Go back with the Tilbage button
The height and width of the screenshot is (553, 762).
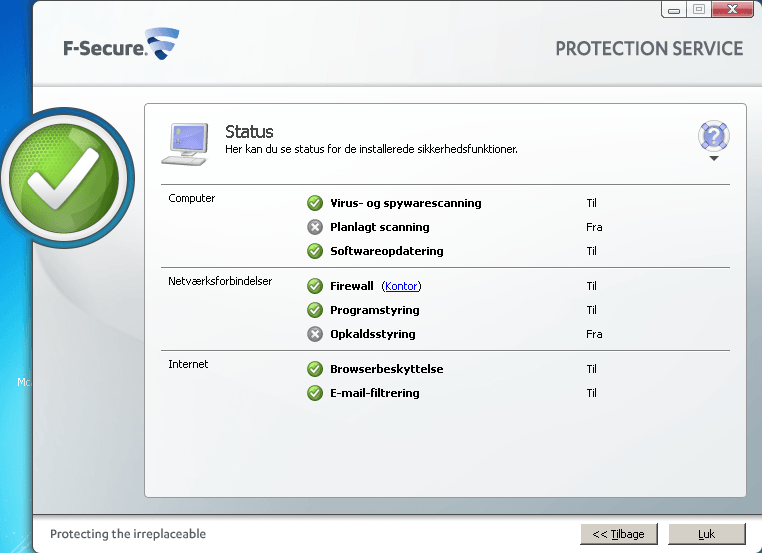(619, 534)
